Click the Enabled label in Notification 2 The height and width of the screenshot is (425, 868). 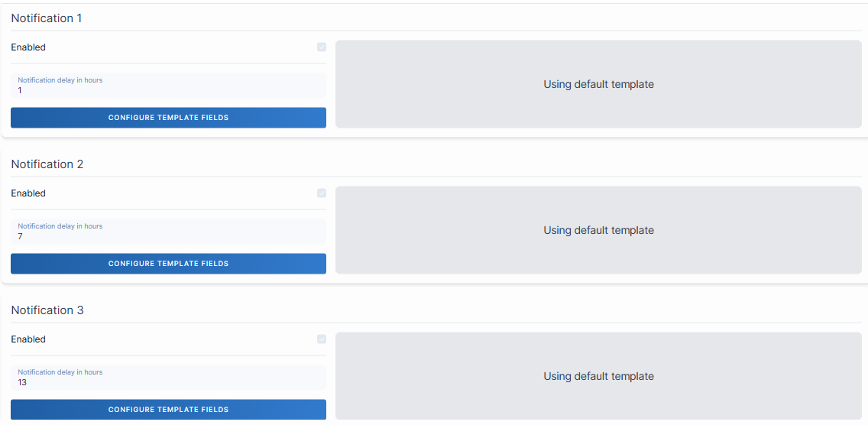pyautogui.click(x=28, y=193)
